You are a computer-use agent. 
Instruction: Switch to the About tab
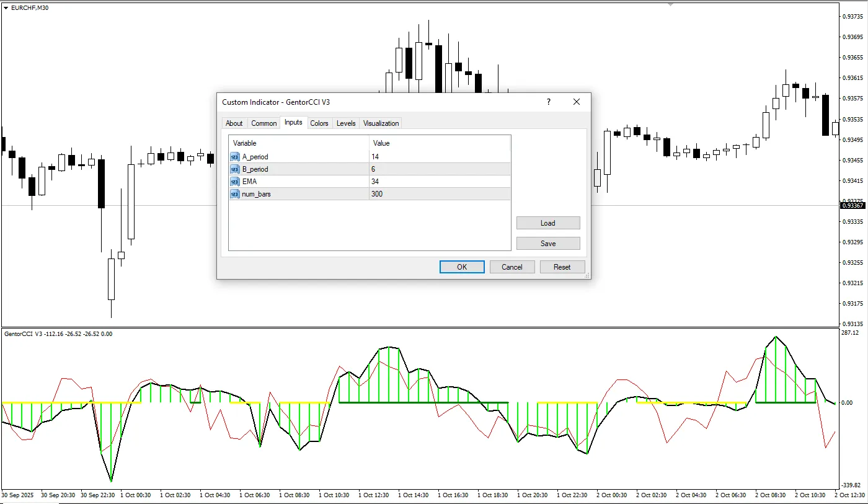click(x=234, y=123)
